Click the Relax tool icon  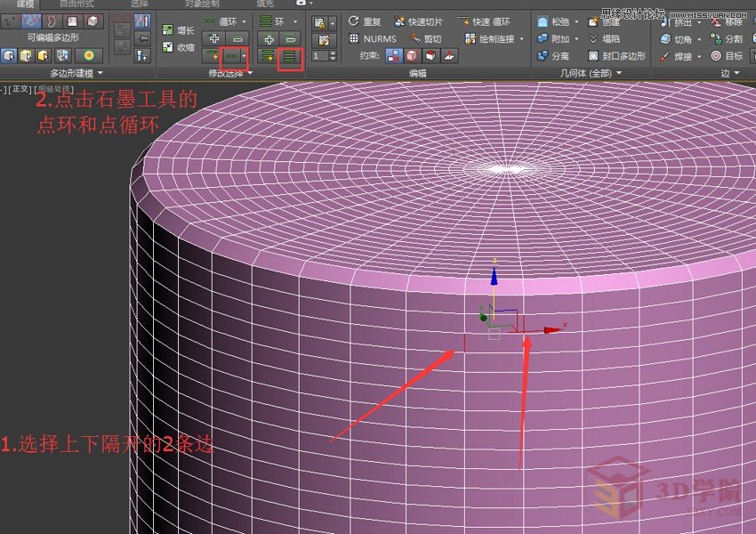[x=543, y=22]
